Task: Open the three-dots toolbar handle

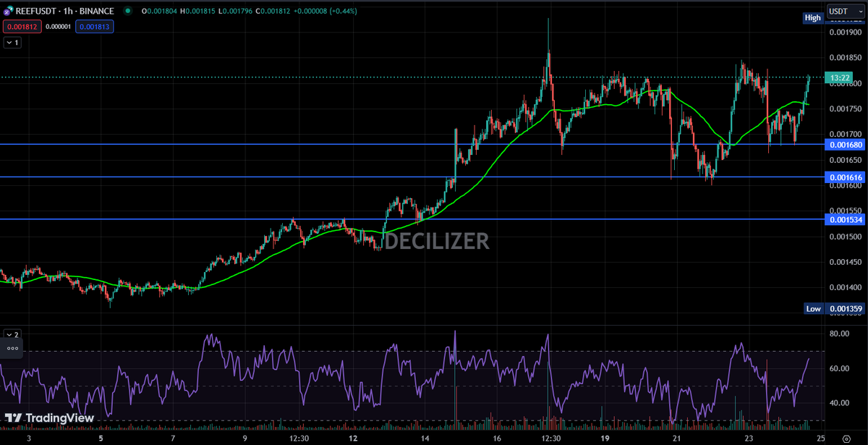Action: (12, 348)
